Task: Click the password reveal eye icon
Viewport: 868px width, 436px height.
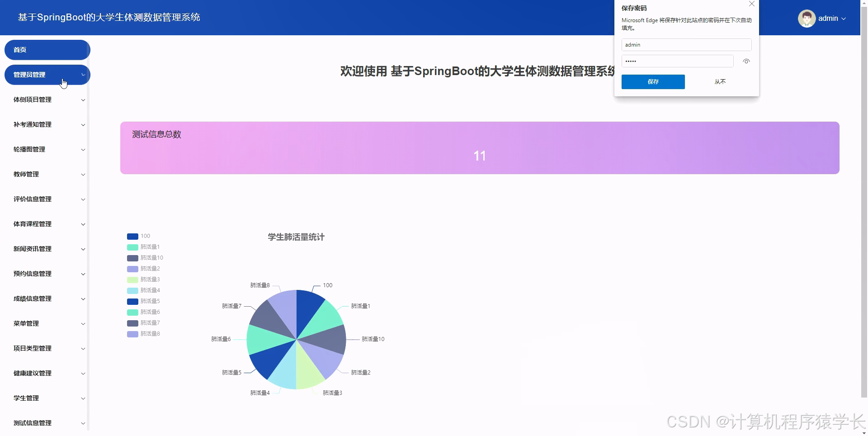Action: (x=746, y=61)
